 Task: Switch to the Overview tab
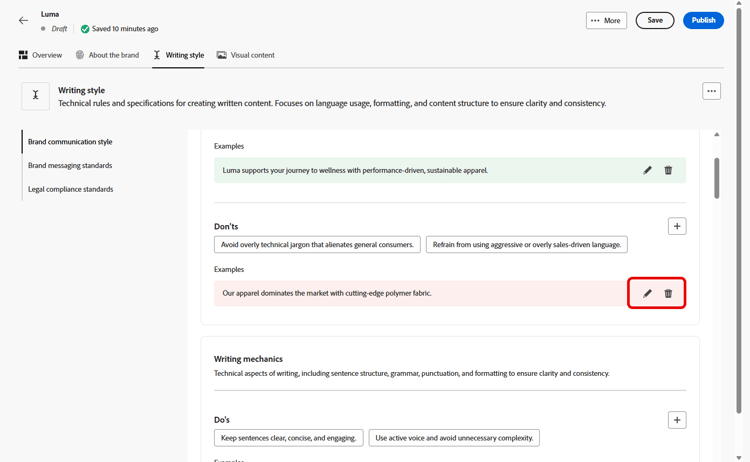pyautogui.click(x=40, y=55)
